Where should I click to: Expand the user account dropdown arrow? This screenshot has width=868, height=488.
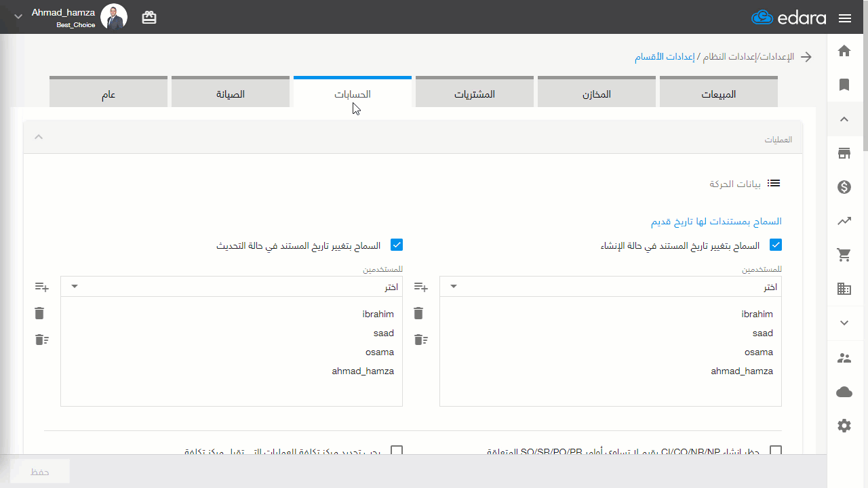[x=18, y=16]
